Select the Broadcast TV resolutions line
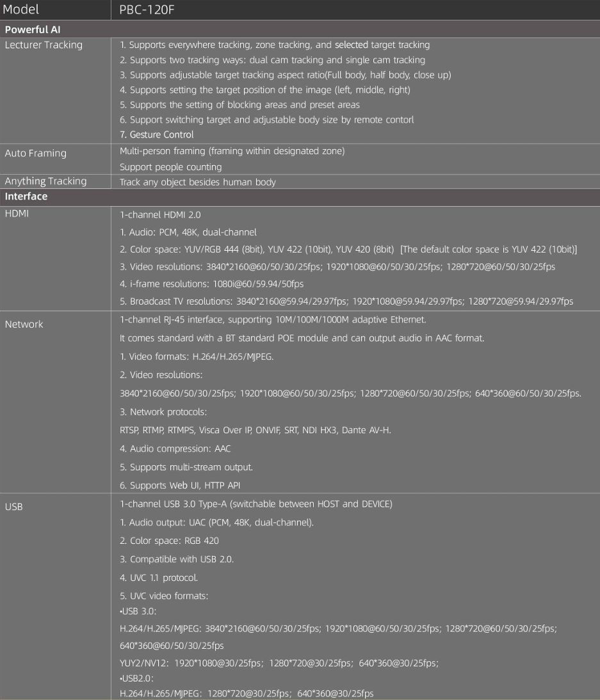The height and width of the screenshot is (700, 600). pyautogui.click(x=346, y=301)
